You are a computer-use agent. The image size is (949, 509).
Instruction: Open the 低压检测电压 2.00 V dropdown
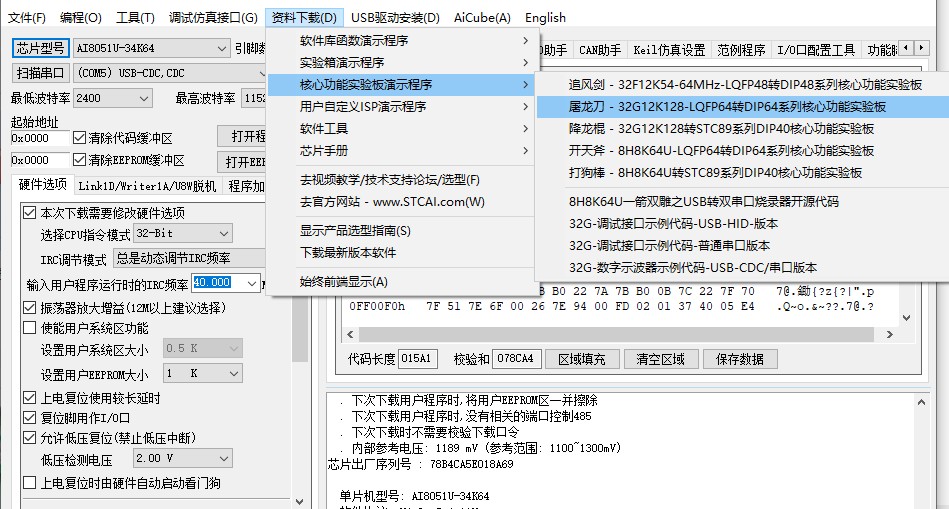click(x=183, y=458)
